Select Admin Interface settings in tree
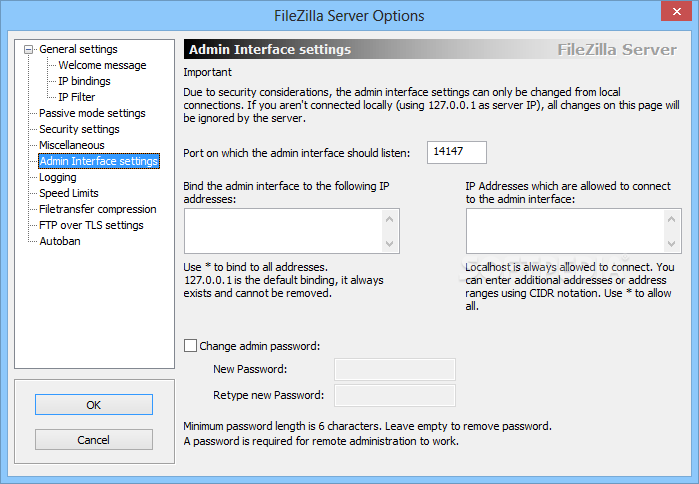The height and width of the screenshot is (484, 699). (99, 161)
